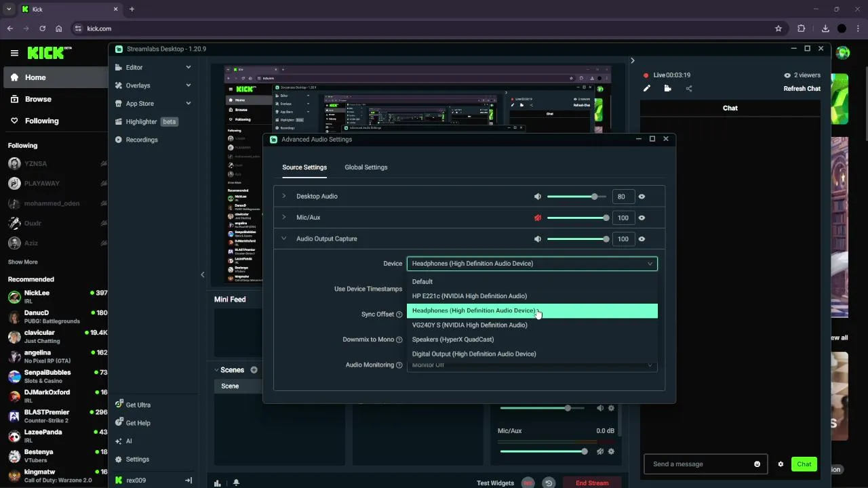
Task: Click the edit stream info pencil icon
Action: point(647,88)
